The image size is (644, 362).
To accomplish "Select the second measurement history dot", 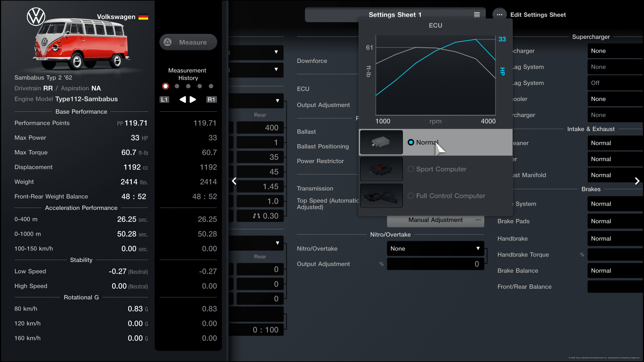I will coord(177,86).
